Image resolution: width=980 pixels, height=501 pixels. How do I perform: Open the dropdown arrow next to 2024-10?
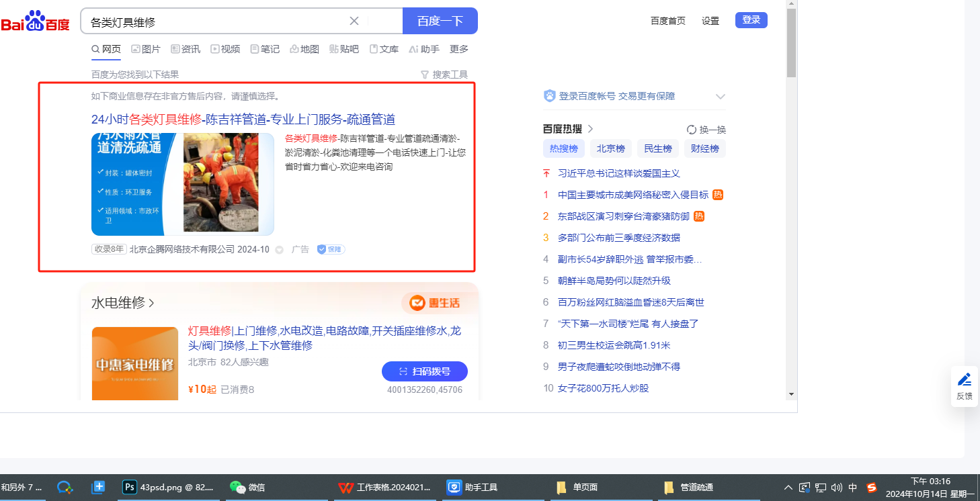click(x=280, y=250)
